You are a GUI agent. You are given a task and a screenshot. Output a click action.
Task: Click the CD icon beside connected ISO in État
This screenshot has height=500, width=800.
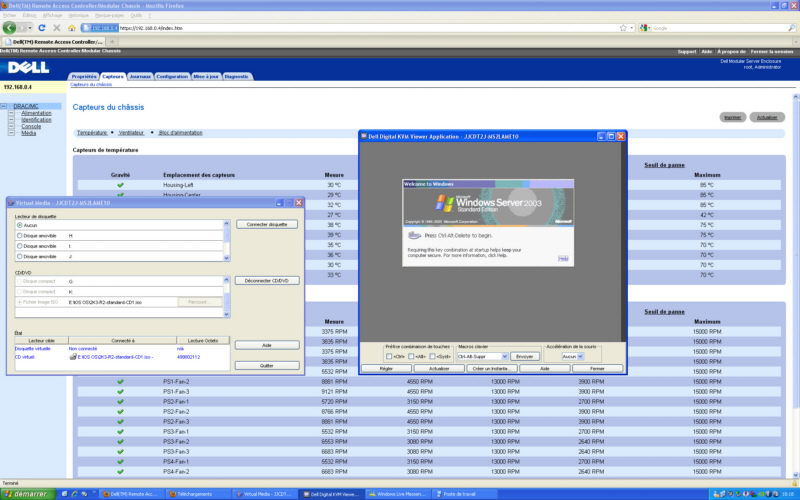click(x=73, y=357)
